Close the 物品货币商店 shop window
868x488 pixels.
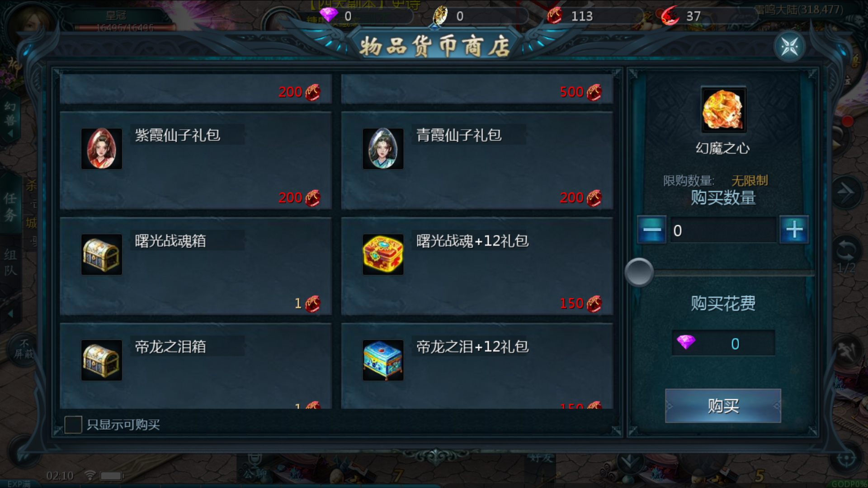[x=789, y=47]
